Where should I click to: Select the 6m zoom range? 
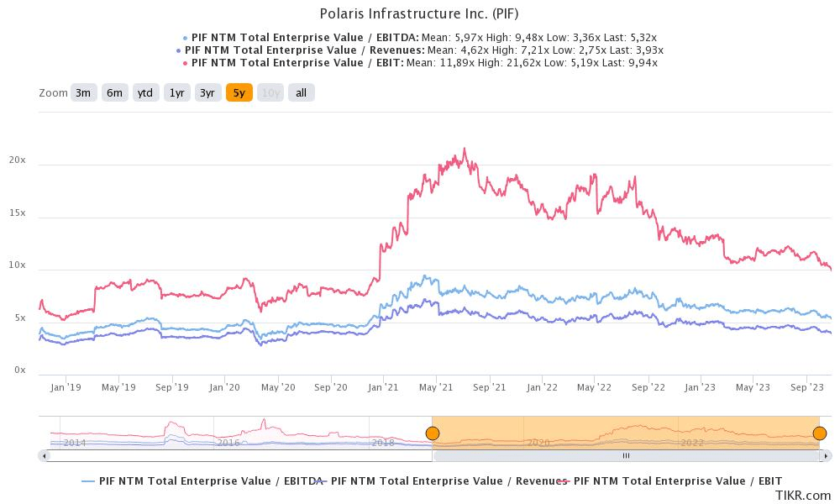tap(113, 92)
